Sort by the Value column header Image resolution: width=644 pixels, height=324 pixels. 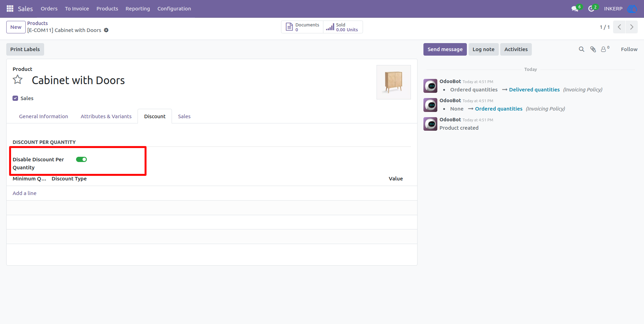pos(396,179)
